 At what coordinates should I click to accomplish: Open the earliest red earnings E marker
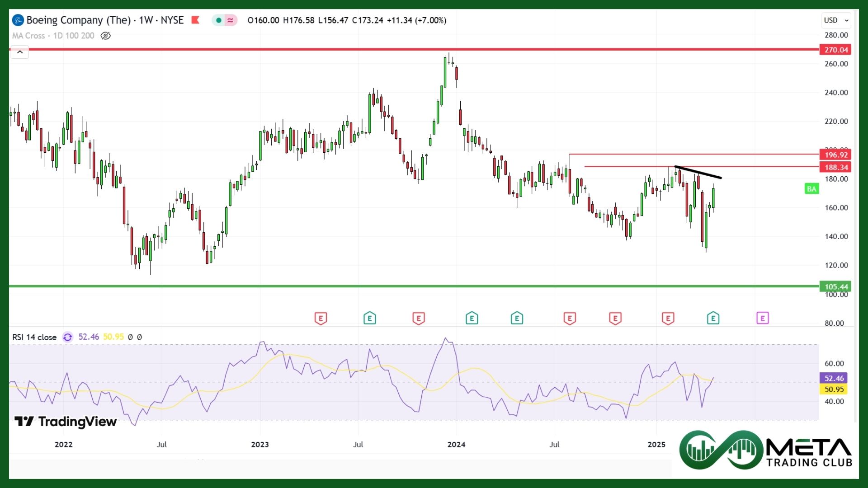click(321, 318)
